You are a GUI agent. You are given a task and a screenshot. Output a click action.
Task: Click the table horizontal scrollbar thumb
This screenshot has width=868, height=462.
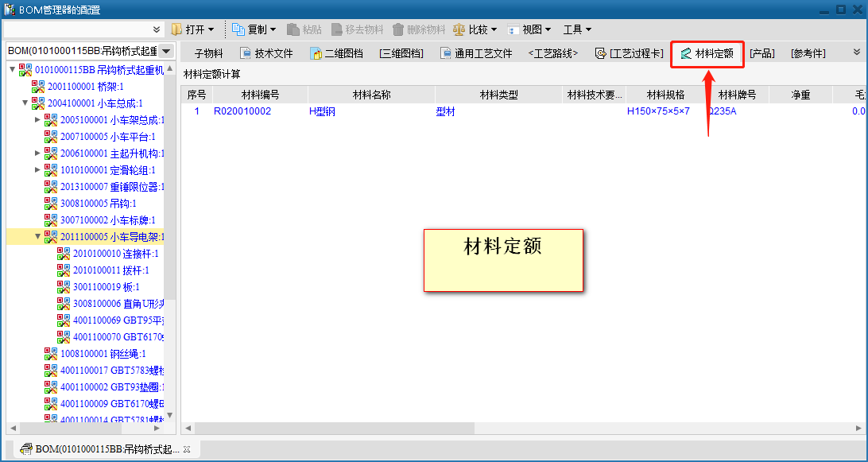point(335,429)
